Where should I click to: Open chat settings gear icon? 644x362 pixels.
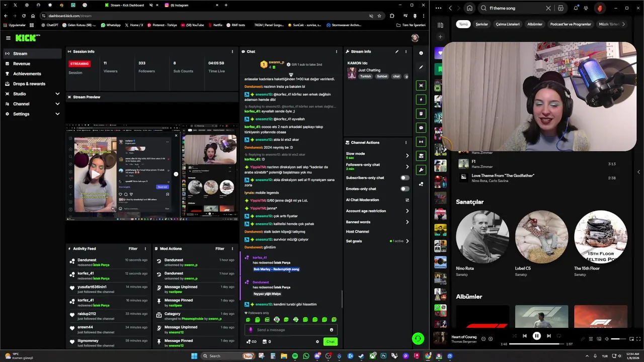click(317, 342)
